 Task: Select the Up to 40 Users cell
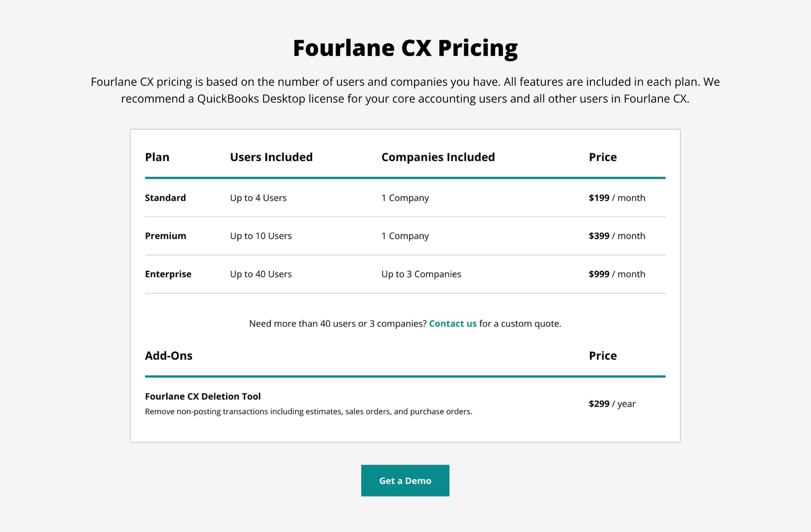(x=260, y=274)
